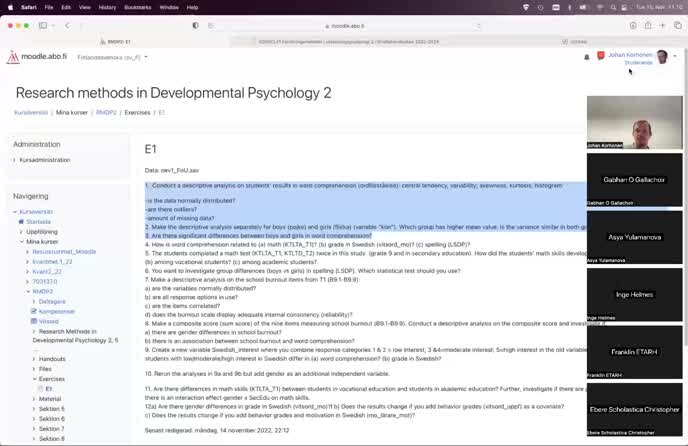Viewport: 688px width, 446px height.
Task: Click the Kompetenser checkbox icon in navigation
Action: coord(34,311)
